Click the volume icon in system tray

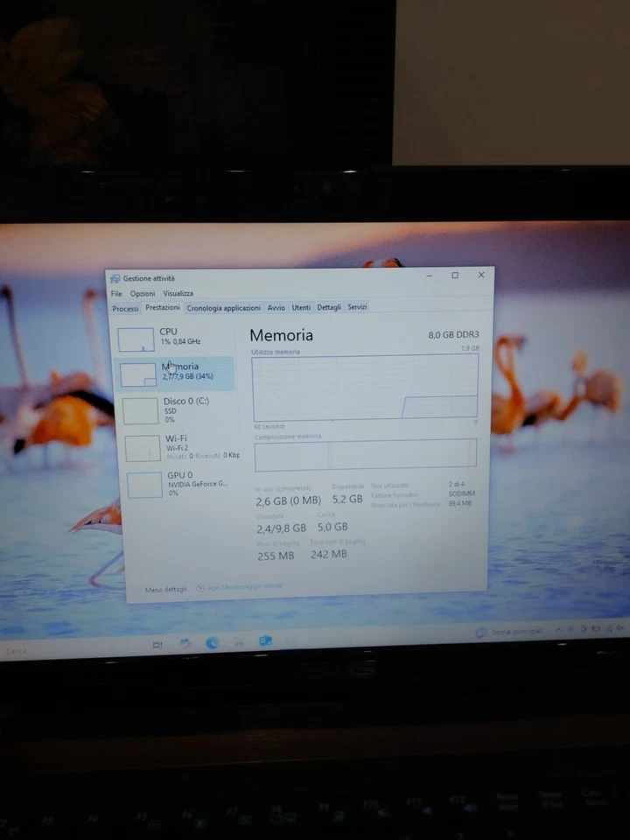[620, 628]
